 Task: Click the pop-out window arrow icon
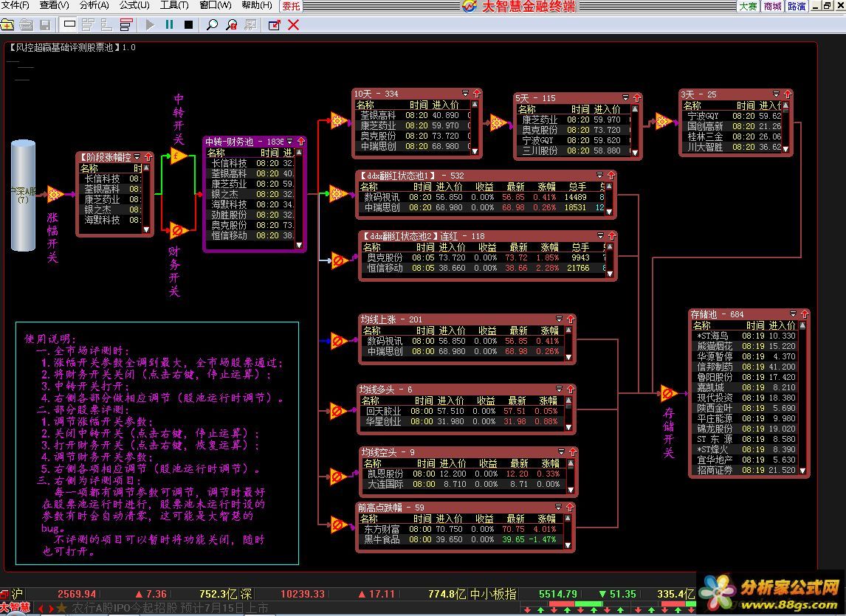click(x=274, y=25)
